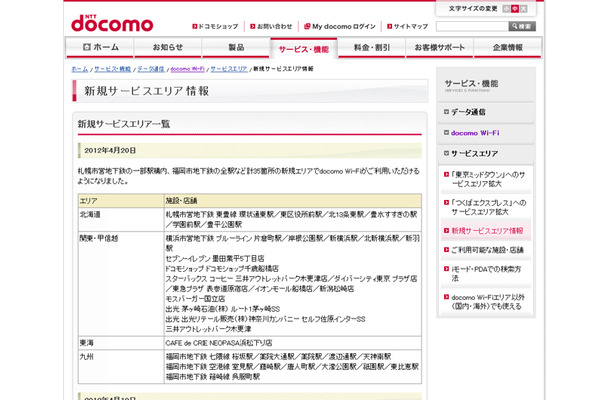Click the サービスエリア breadcrumb link
610x400 pixels.
[229, 69]
